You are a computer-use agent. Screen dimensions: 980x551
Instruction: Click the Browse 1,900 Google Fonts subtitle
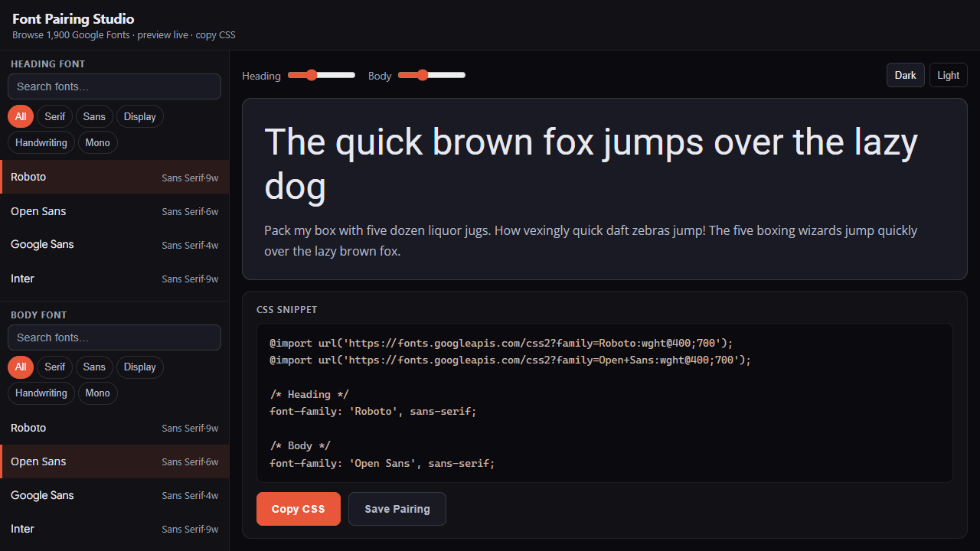tap(124, 35)
